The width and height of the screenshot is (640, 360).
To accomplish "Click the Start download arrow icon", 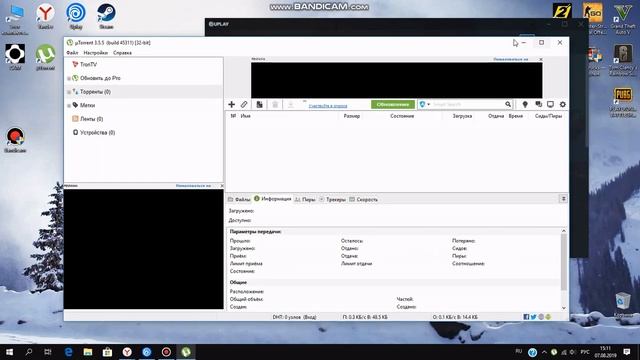I will [x=291, y=104].
